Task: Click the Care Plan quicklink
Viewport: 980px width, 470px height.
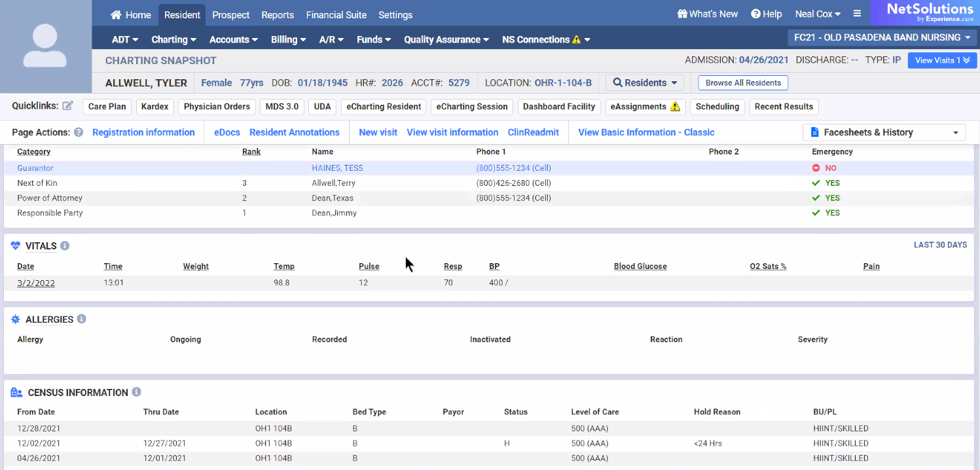Action: (107, 107)
